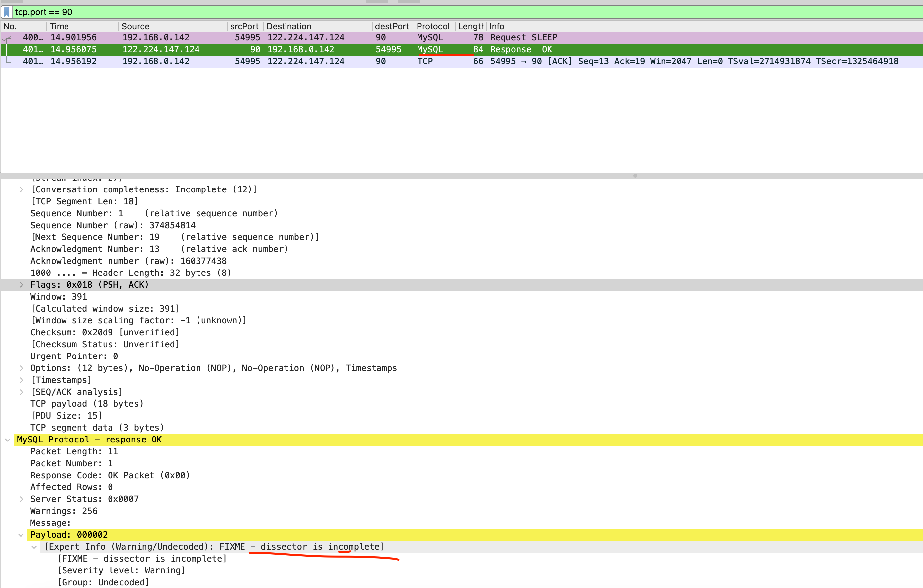The image size is (923, 588).
Task: Sort by the destPort column header
Action: pos(392,26)
